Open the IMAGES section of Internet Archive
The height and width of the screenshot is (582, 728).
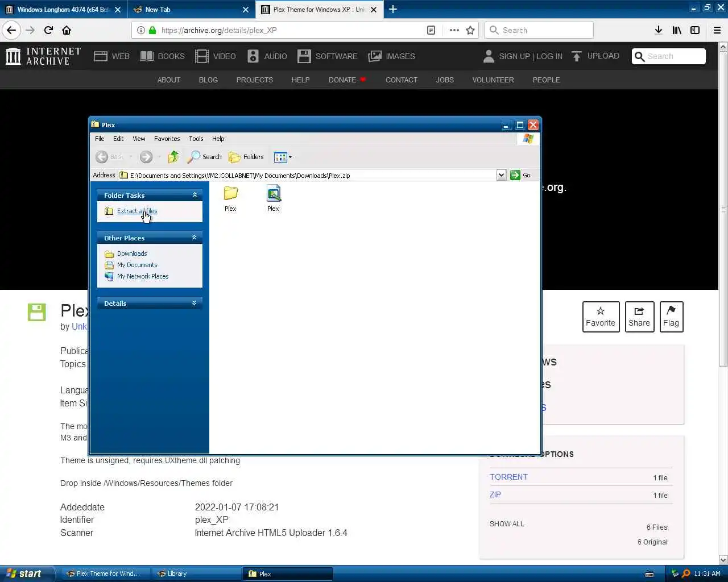[x=391, y=56]
